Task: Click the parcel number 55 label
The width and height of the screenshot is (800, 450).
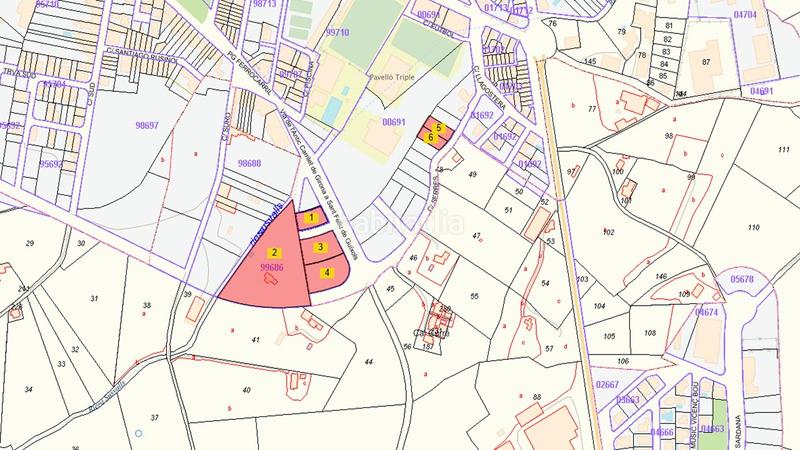Action: pos(474,297)
